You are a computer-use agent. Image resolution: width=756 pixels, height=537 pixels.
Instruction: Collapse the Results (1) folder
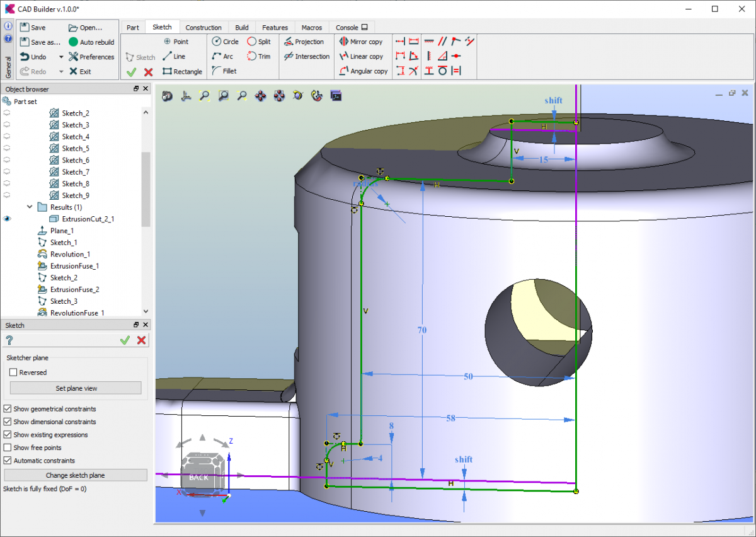(x=30, y=207)
